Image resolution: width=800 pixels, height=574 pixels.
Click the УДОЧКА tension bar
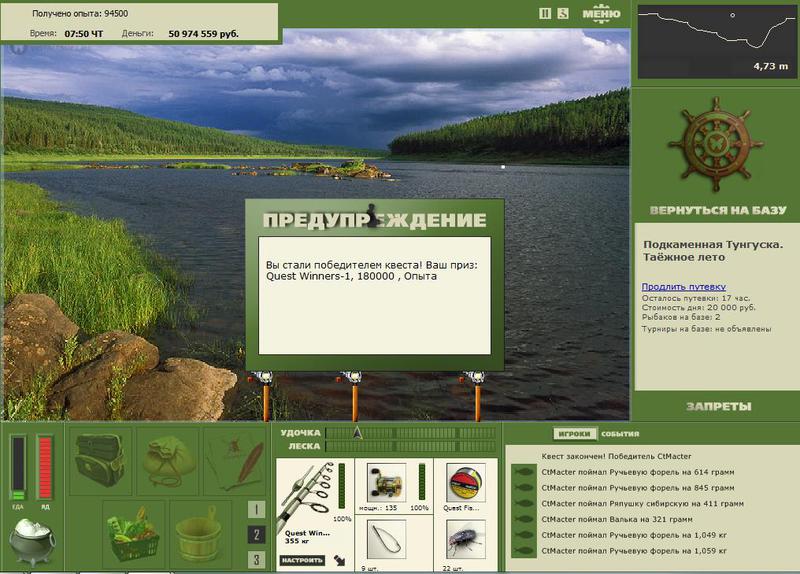click(410, 433)
